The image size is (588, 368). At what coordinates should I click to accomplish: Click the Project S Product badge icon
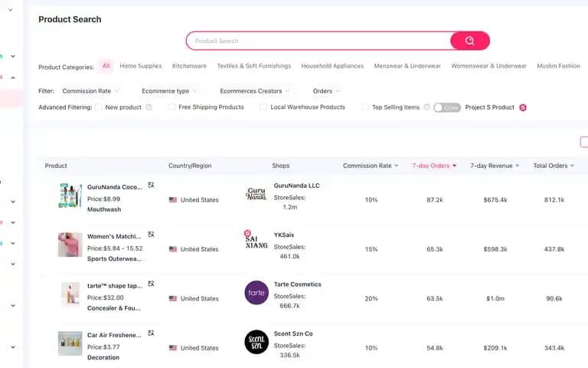pyautogui.click(x=523, y=107)
